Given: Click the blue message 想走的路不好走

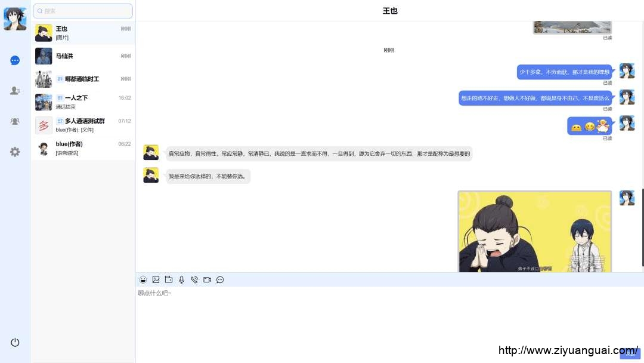Looking at the screenshot, I should pyautogui.click(x=535, y=99).
